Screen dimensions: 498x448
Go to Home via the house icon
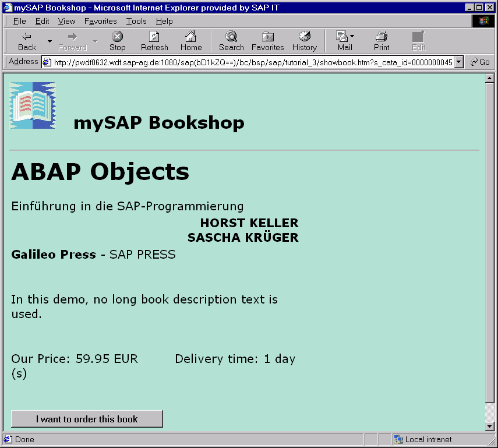[x=190, y=37]
